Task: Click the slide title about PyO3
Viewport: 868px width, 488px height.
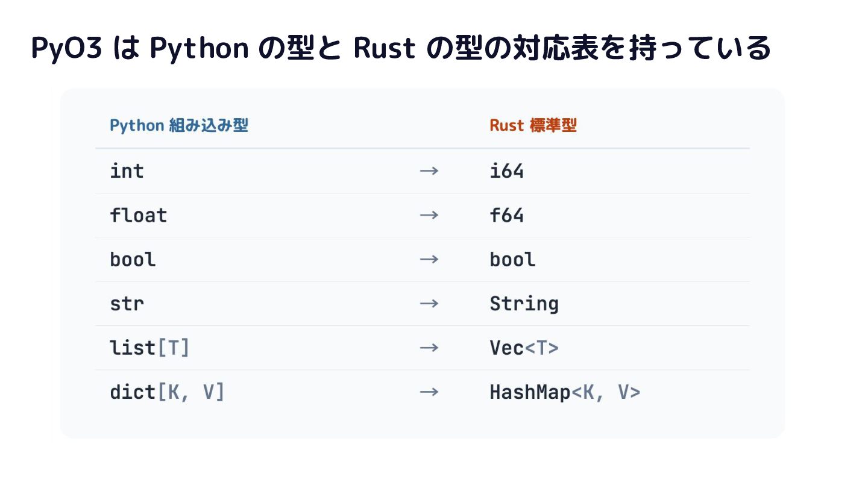Action: tap(401, 48)
